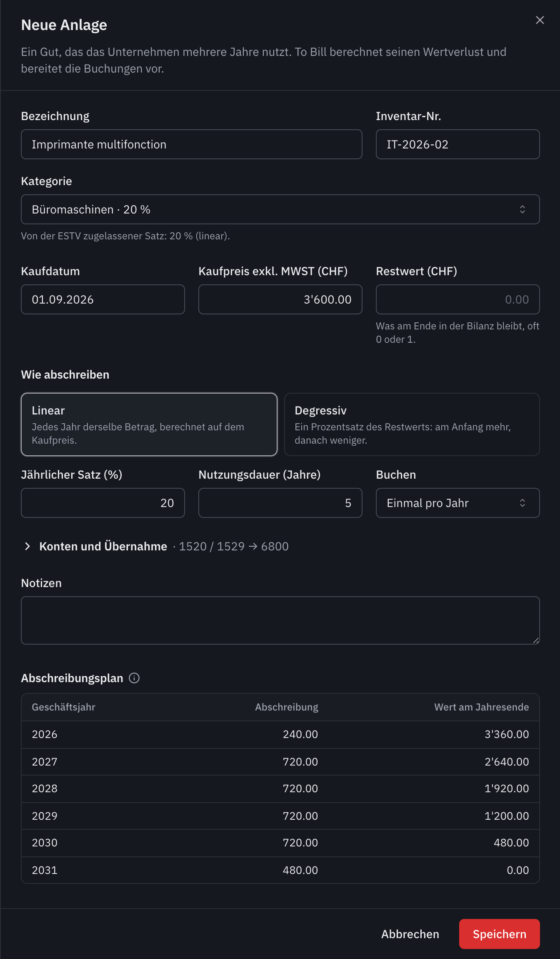This screenshot has height=959, width=560.
Task: Open the Buchen frequency dropdown
Action: (457, 503)
